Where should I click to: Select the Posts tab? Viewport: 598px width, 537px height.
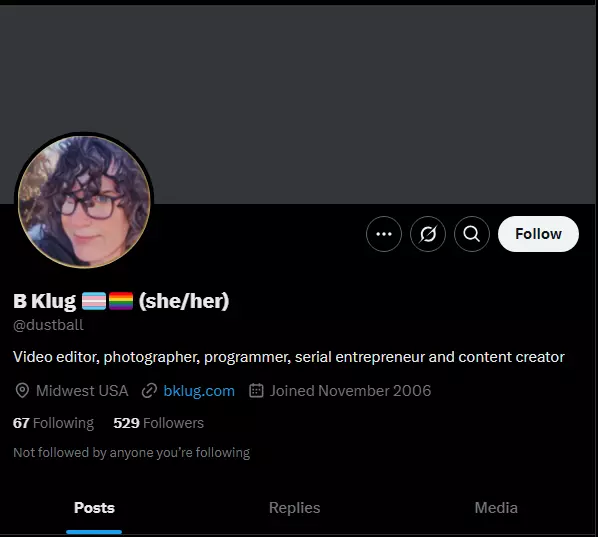(94, 508)
